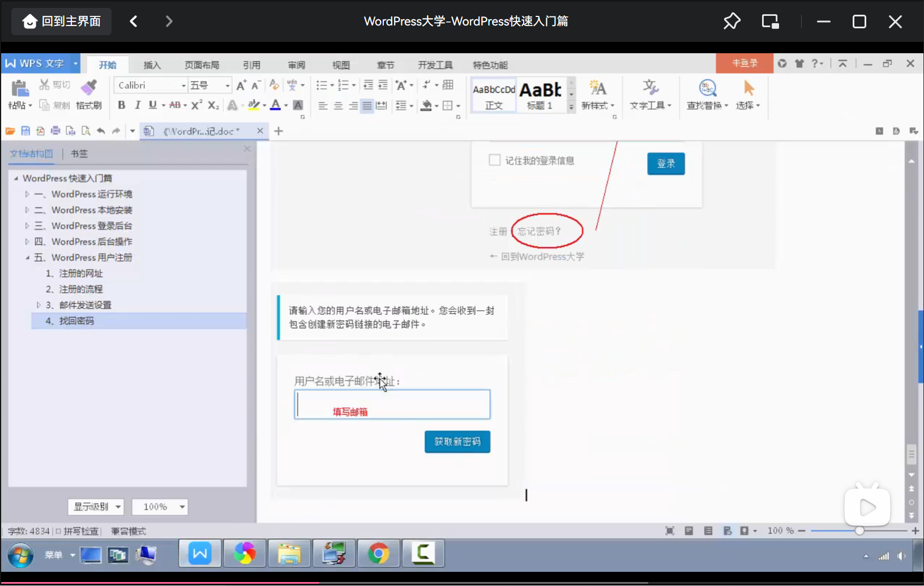Add a new document tab with plus
Screen dimensions: 924x586
[279, 131]
